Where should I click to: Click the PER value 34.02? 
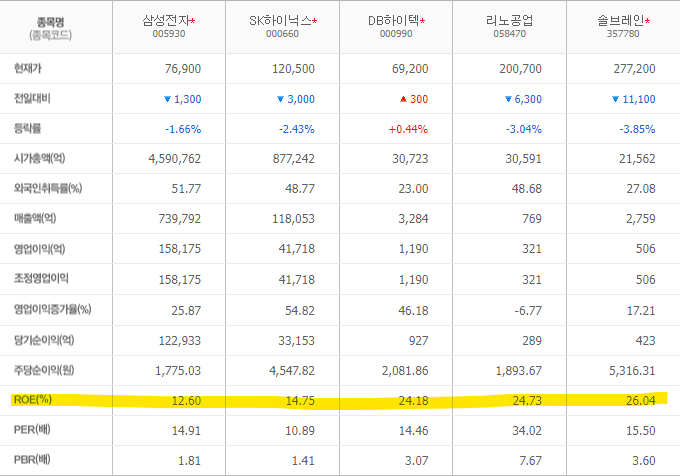[x=527, y=431]
